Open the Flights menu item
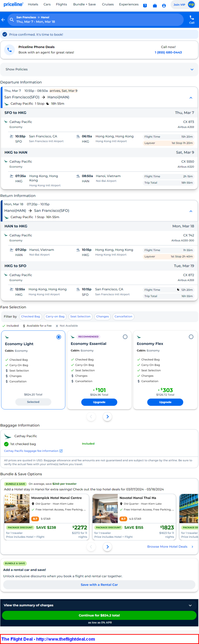This screenshot has height=644, width=199. (x=61, y=4)
